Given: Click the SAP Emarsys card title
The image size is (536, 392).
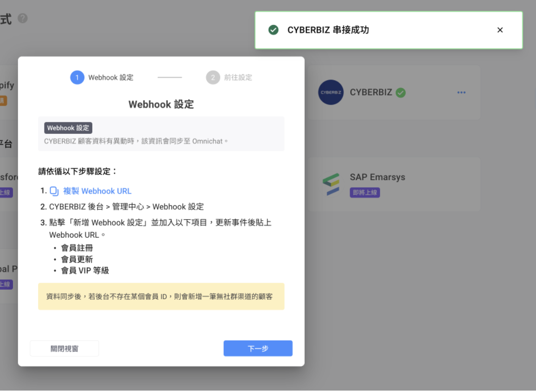Looking at the screenshot, I should 377,177.
